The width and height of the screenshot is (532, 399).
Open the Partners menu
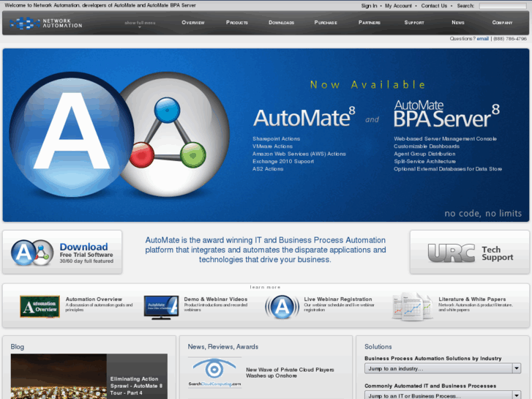coord(369,23)
